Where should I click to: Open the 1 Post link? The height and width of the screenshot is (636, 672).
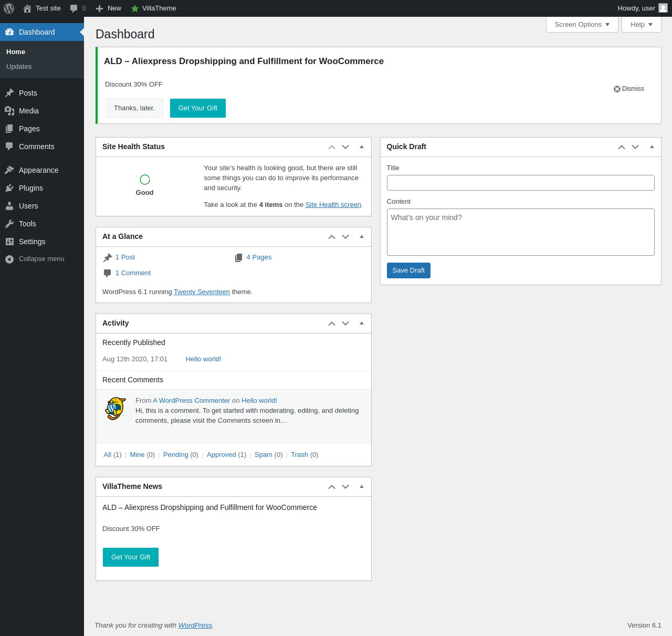tap(125, 257)
